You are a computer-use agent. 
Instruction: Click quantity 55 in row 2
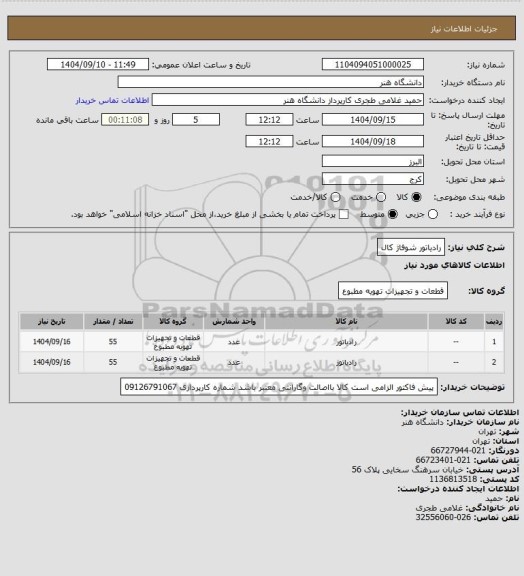click(113, 362)
